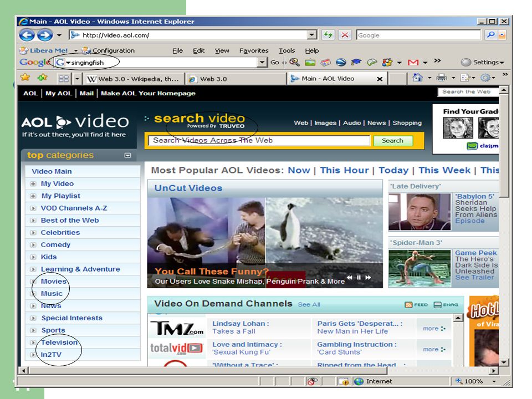The image size is (532, 399).
Task: Open the Quick Tabs grid icon
Action: point(63,79)
